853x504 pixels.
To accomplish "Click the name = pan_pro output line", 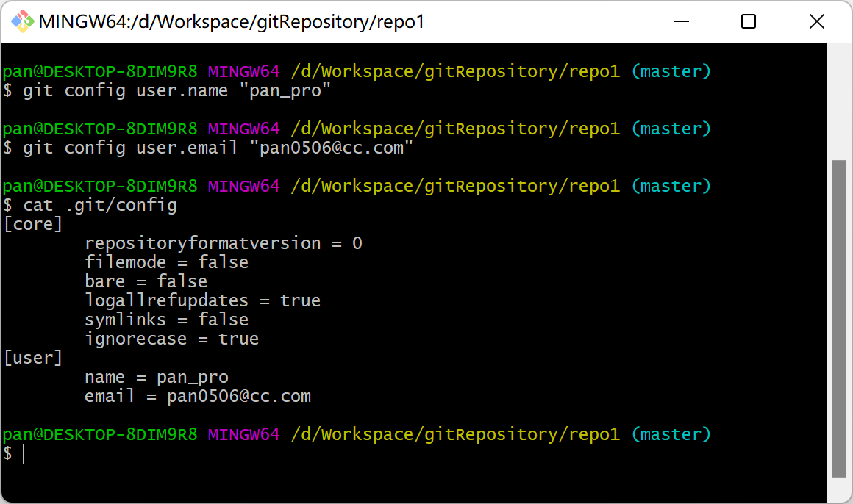I will pyautogui.click(x=156, y=377).
